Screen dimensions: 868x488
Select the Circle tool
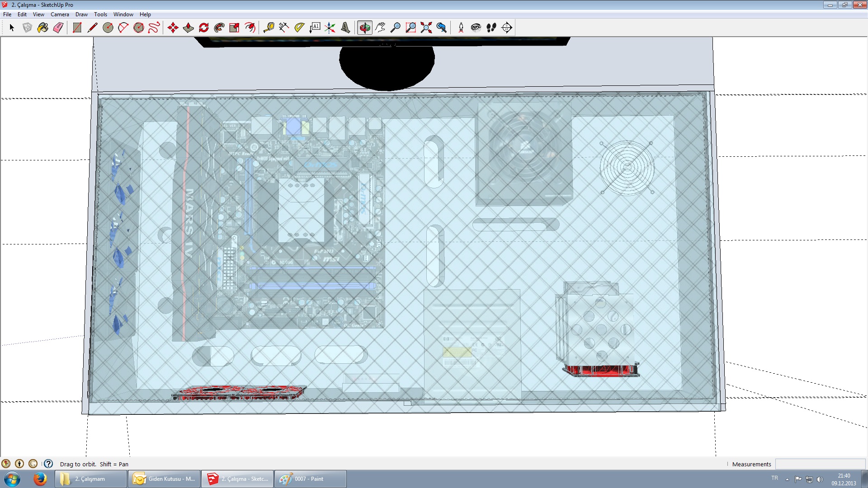[108, 28]
